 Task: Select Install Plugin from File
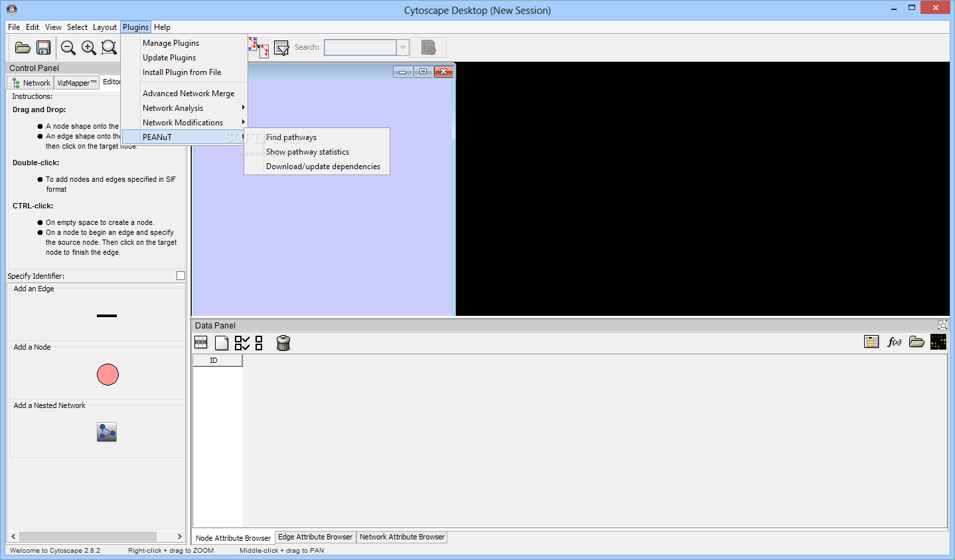click(x=184, y=72)
